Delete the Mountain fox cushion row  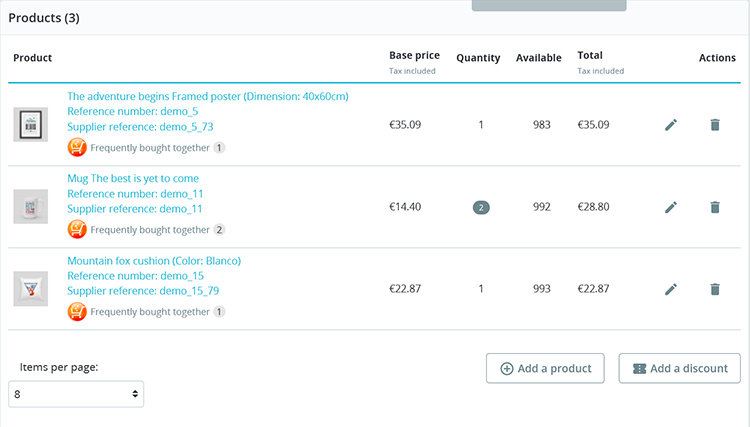point(714,289)
